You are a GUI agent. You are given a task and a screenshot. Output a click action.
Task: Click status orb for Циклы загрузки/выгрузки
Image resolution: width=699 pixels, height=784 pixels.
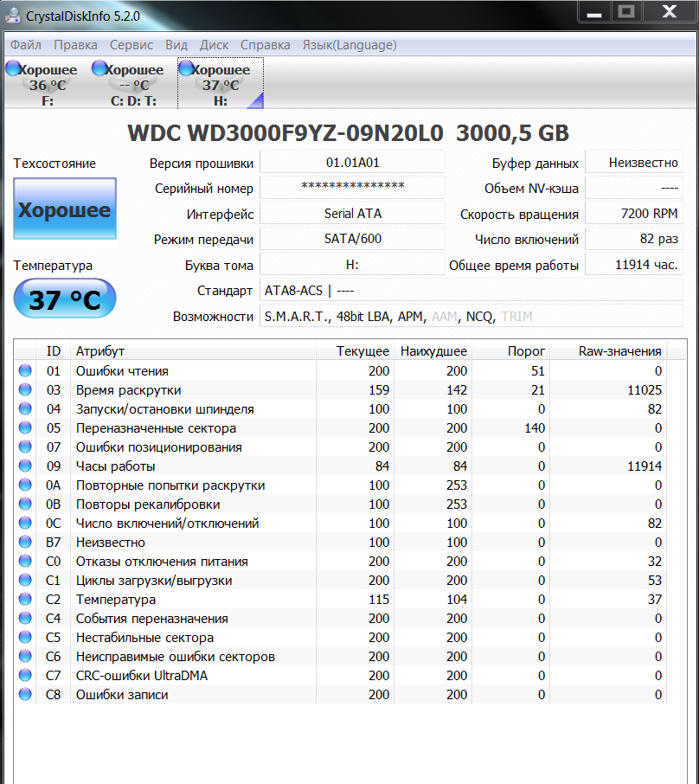[25, 580]
